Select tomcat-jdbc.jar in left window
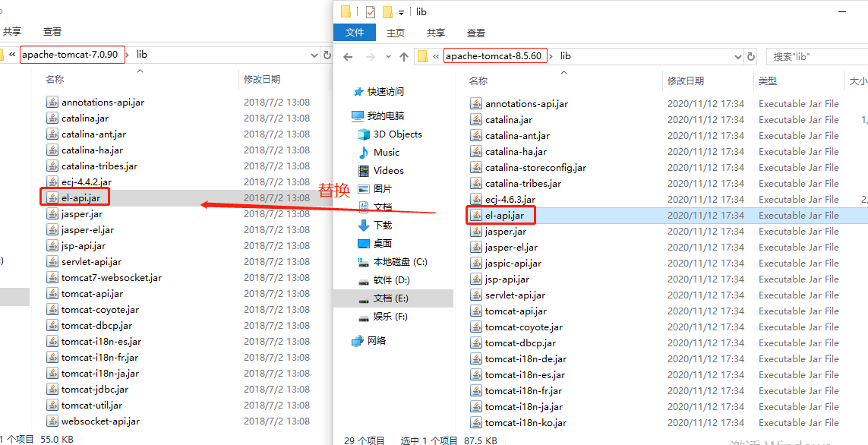Screen dimensions: 868x445 [x=95, y=389]
